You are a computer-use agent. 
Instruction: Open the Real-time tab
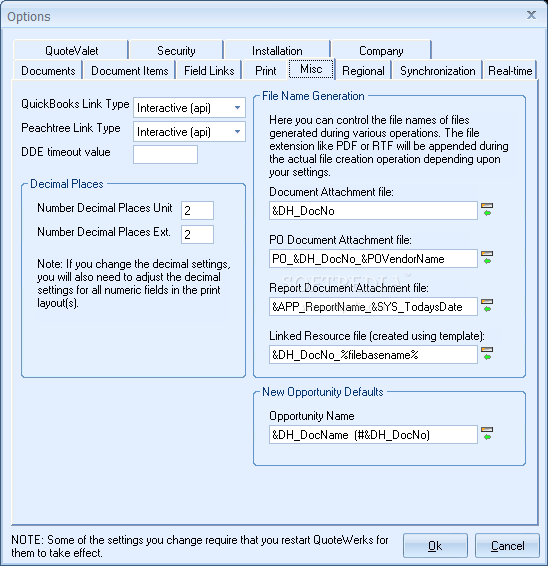[510, 70]
